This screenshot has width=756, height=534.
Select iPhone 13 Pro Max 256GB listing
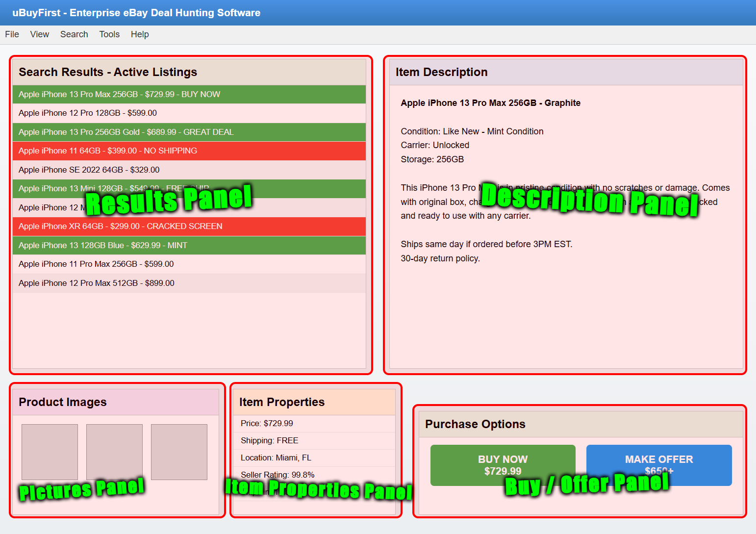pos(189,94)
